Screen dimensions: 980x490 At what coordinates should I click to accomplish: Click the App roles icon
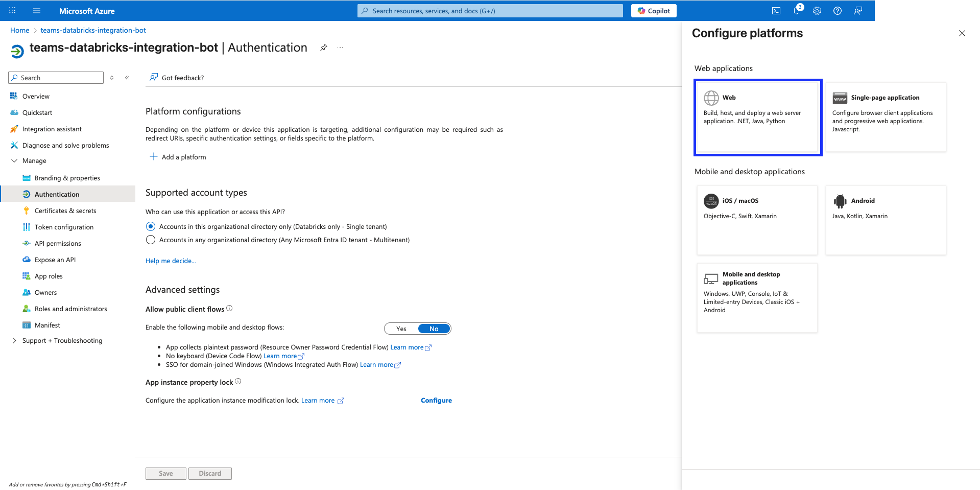coord(27,276)
